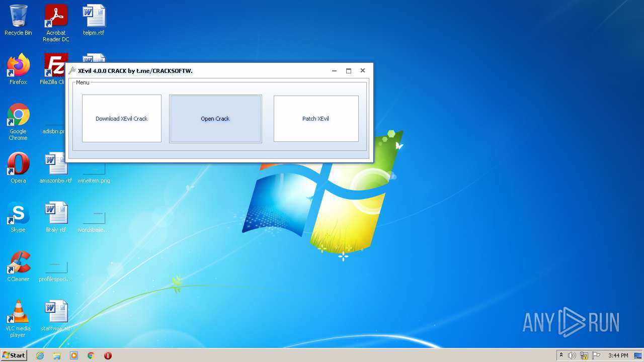Open the network status tray icon
The width and height of the screenshot is (644, 362).
[x=584, y=355]
